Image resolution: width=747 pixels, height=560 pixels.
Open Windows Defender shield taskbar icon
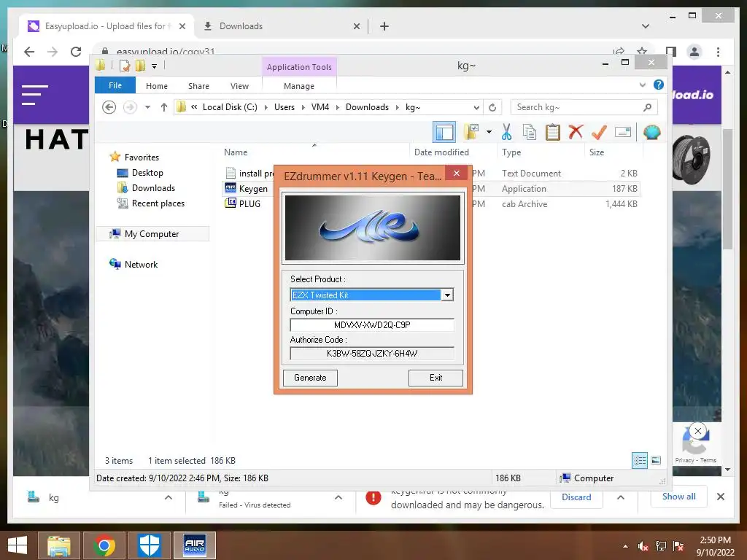[149, 545]
